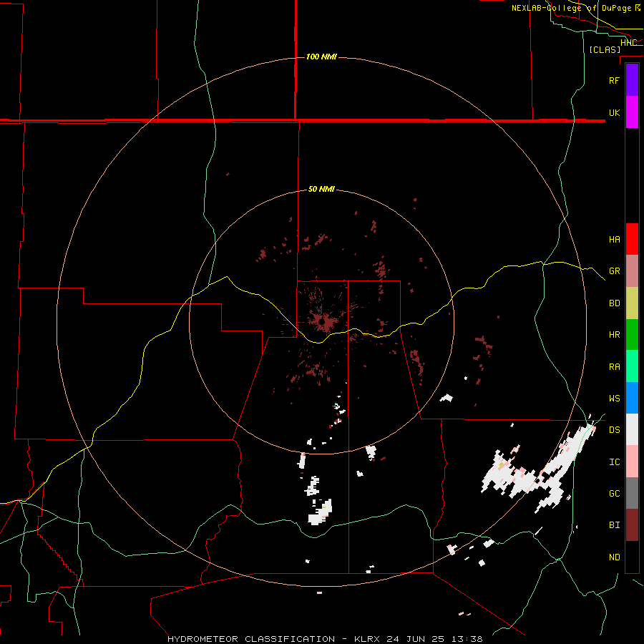Click the radar center echo cluster
Viewport: 644px width, 644px height.
click(323, 321)
